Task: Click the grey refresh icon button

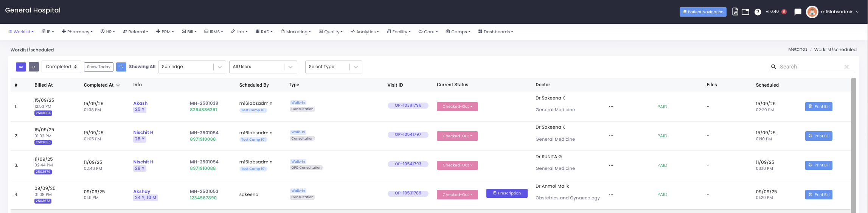Action: (x=34, y=67)
